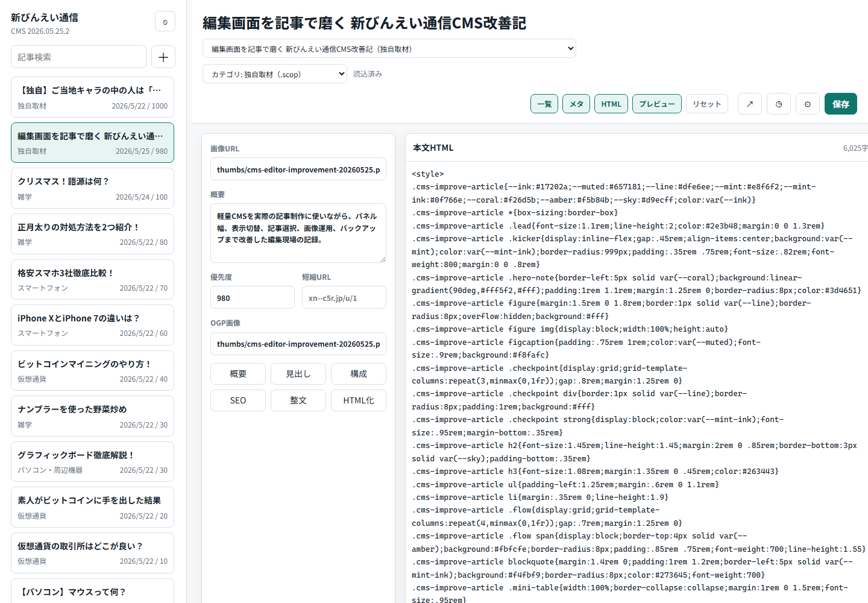Select article 編集画面を記事で磨く in list
This screenshot has height=603, width=868.
(92, 143)
